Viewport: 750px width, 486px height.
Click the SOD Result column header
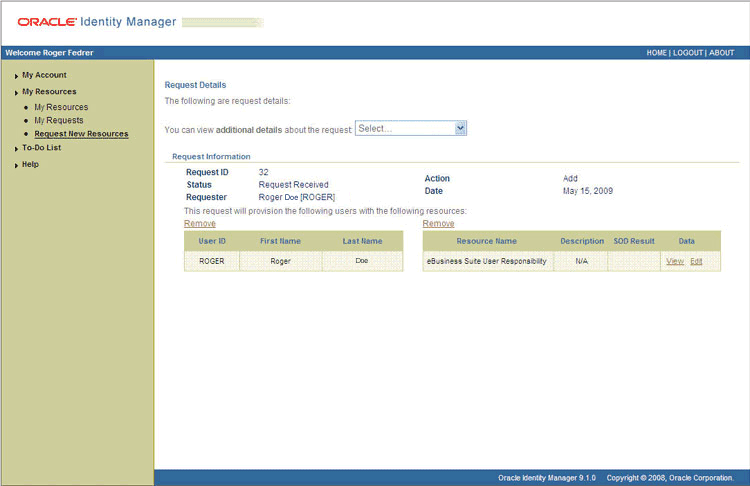coord(634,241)
